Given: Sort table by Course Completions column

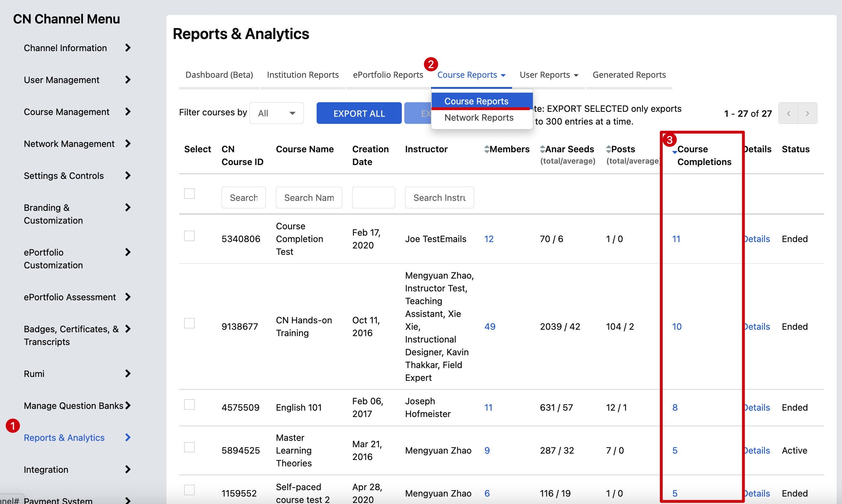Looking at the screenshot, I should pos(674,152).
